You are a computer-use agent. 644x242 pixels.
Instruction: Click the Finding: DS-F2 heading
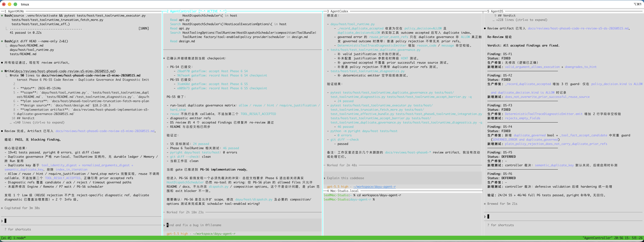[499, 75]
